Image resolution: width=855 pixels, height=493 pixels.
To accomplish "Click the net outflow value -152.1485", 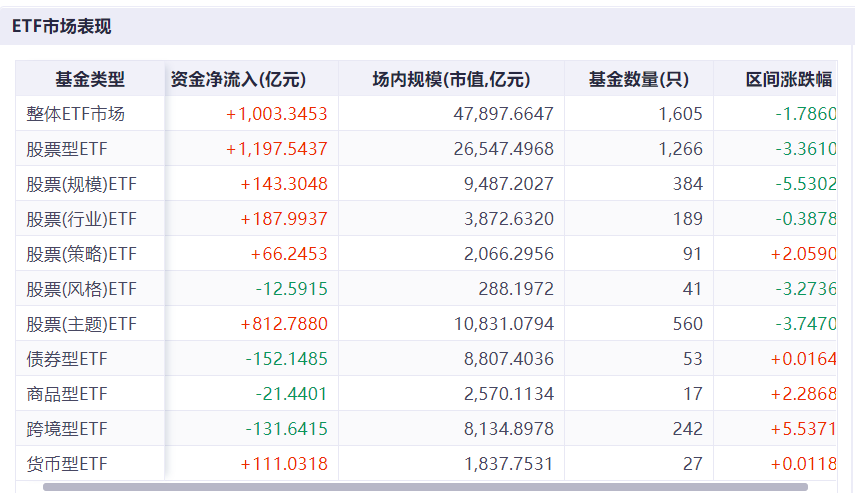I will [x=286, y=359].
